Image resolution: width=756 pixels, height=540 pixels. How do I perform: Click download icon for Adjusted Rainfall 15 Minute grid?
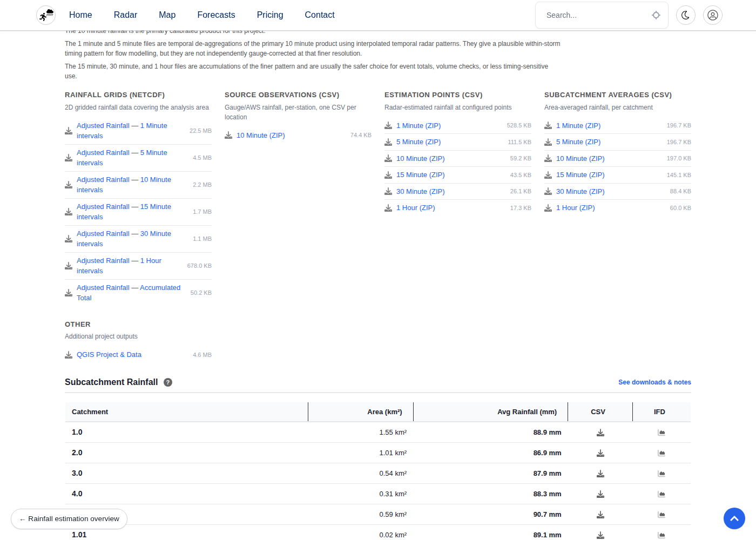(69, 212)
